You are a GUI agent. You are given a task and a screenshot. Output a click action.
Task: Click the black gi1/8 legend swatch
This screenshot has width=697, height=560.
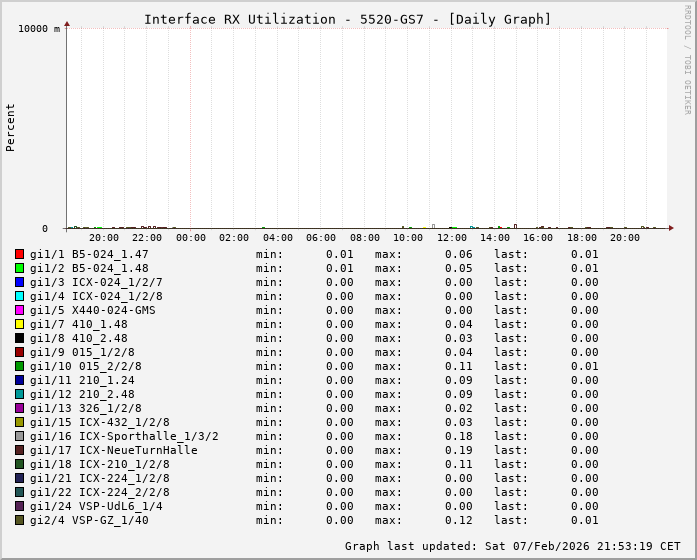tap(19, 338)
